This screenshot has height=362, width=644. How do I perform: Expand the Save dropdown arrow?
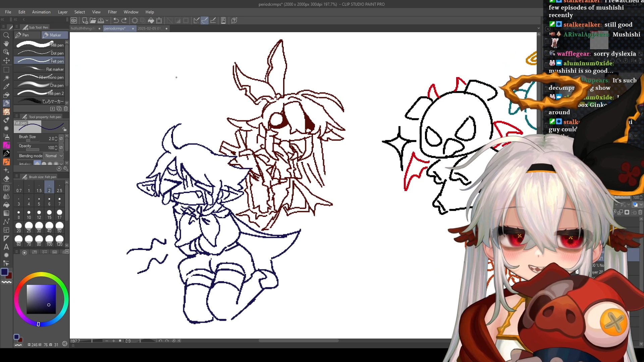coord(107,20)
